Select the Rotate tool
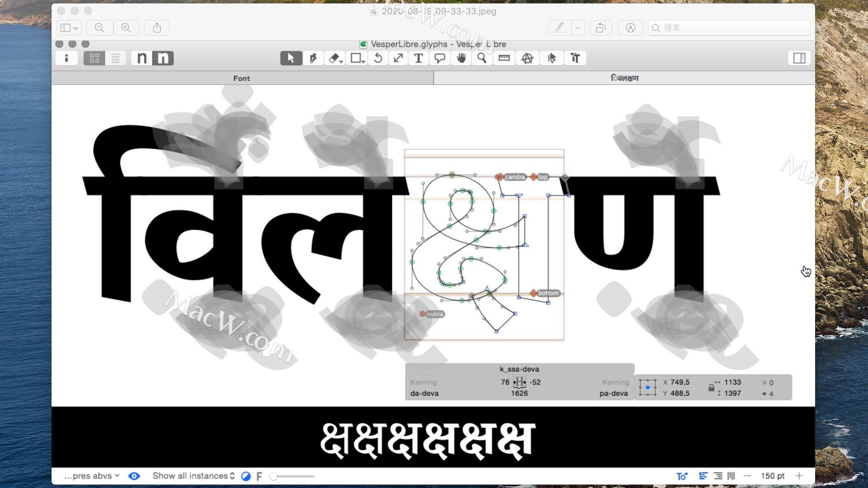This screenshot has height=488, width=868. tap(378, 58)
